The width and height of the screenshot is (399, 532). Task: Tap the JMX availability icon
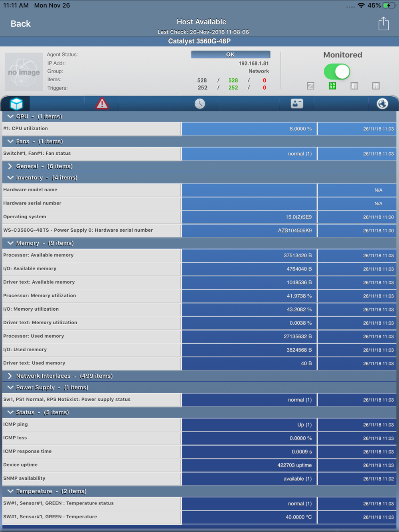click(354, 86)
